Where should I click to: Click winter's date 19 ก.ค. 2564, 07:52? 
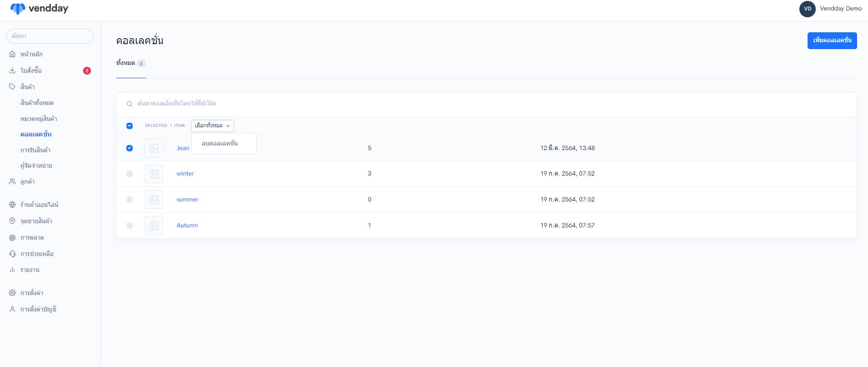pos(568,174)
